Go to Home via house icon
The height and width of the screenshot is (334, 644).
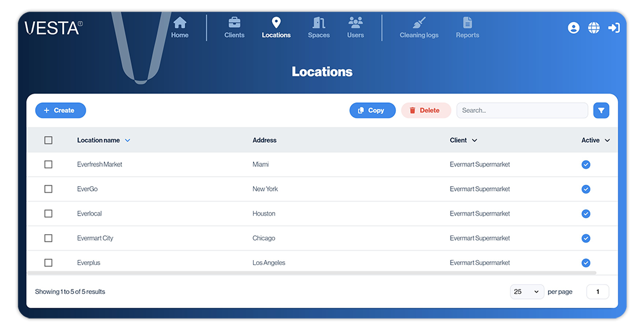coord(180,23)
